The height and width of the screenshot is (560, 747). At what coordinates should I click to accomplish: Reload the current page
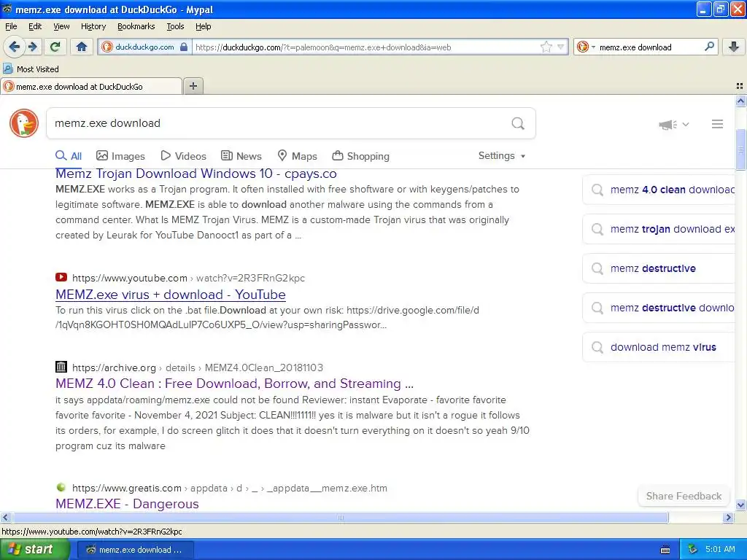[x=55, y=47]
